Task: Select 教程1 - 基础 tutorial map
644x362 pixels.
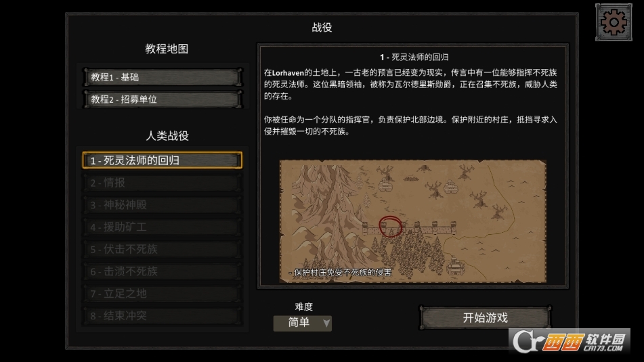Action: 163,77
